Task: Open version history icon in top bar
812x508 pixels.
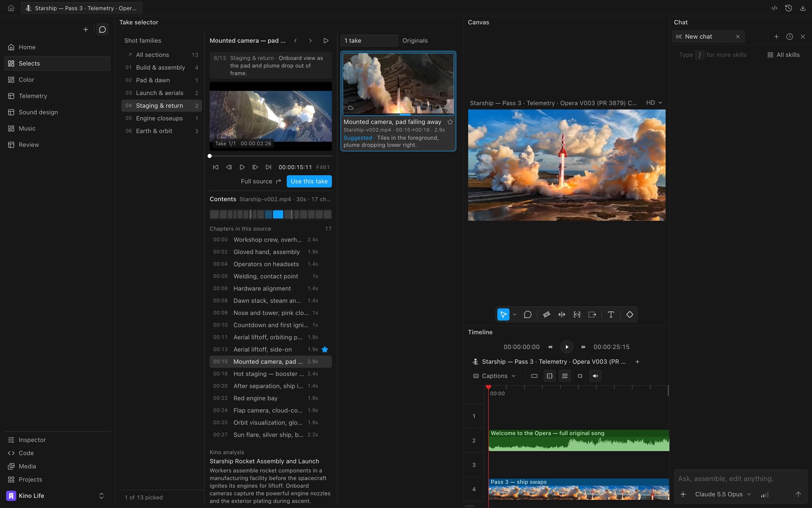Action: [788, 8]
